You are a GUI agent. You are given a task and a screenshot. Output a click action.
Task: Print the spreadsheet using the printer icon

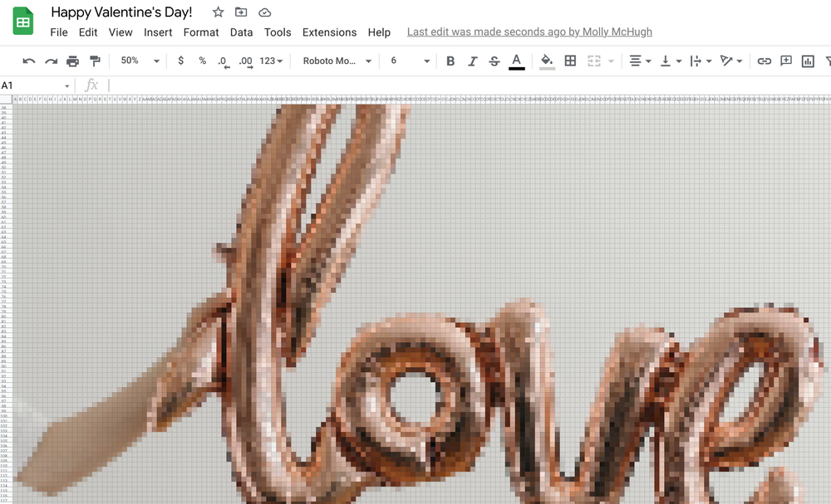click(73, 61)
